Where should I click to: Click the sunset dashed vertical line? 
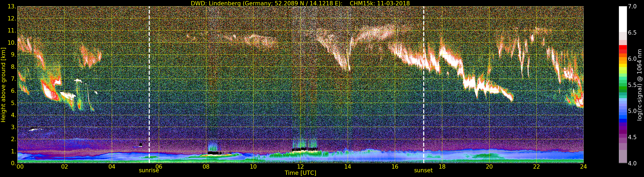(424, 85)
